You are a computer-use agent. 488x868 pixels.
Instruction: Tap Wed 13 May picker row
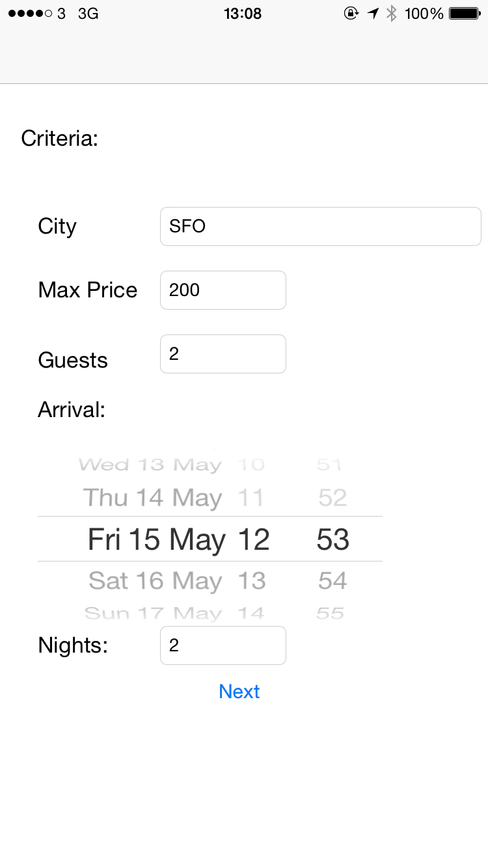[x=150, y=465]
